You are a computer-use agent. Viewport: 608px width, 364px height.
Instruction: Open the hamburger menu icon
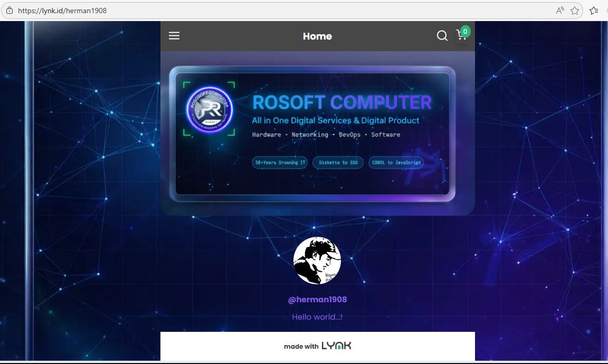pos(174,36)
